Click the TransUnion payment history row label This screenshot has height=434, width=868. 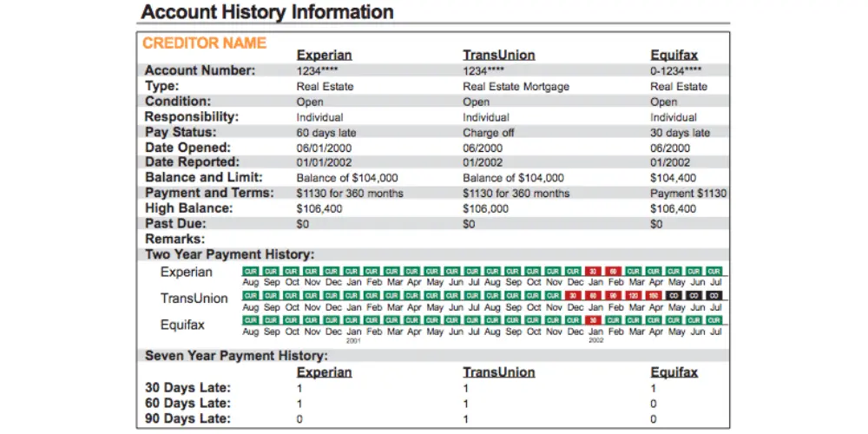pos(194,299)
